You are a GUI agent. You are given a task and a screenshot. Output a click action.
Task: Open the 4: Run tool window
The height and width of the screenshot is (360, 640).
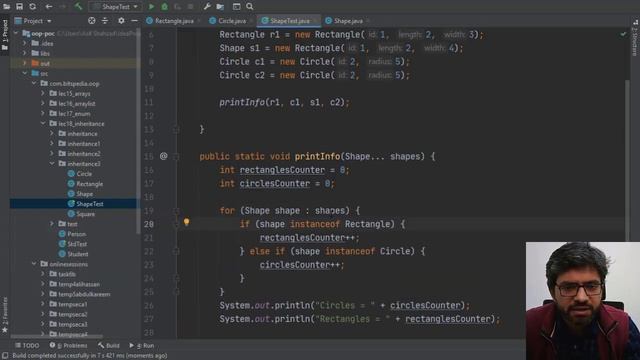[142, 345]
